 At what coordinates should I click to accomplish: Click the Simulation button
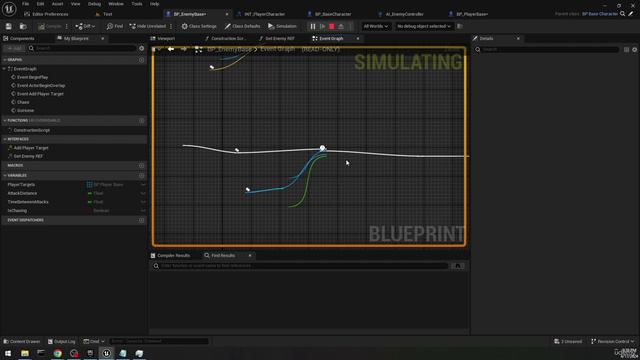[282, 26]
